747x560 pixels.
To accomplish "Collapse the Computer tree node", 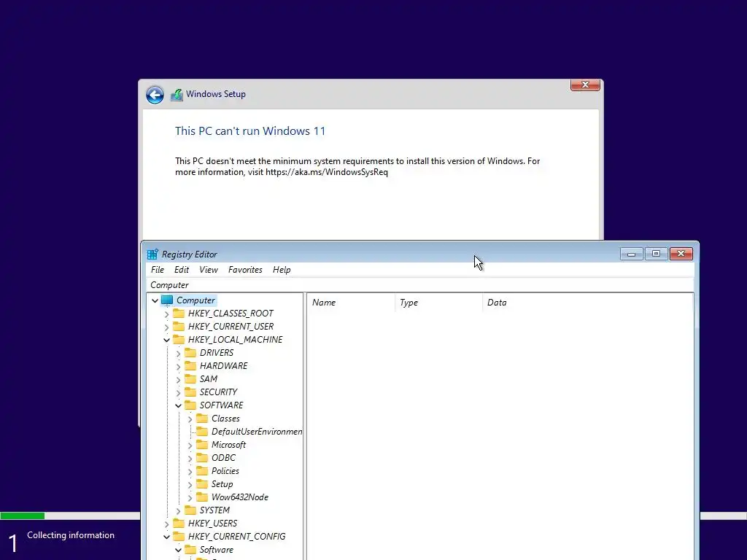I will tap(155, 301).
